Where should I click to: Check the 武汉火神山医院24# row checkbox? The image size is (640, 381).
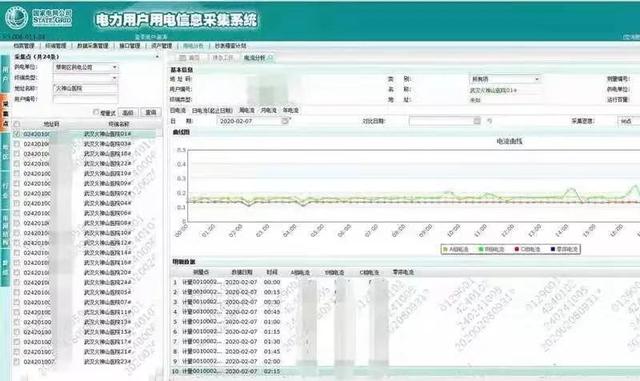tap(17, 282)
